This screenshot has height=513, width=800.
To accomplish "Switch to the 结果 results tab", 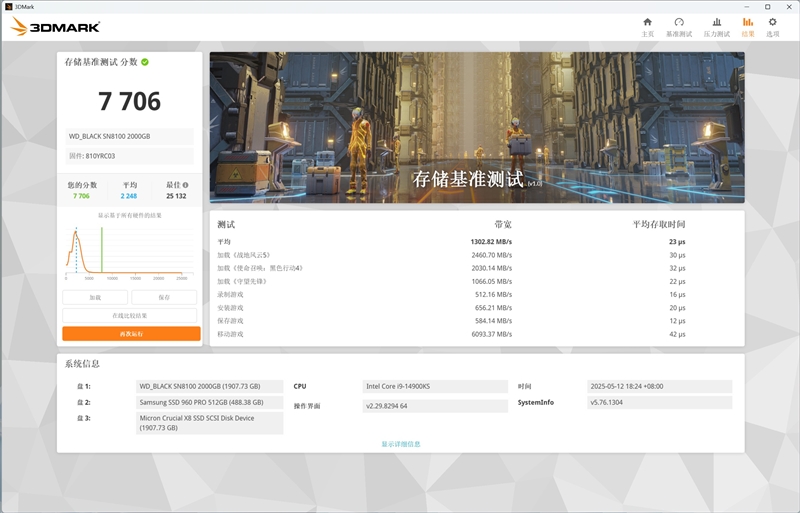I will pos(747,27).
